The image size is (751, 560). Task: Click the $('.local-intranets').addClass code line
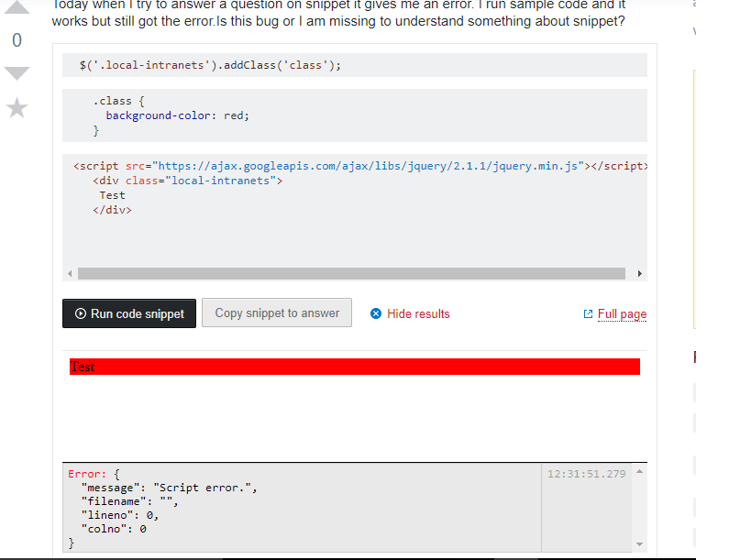210,65
